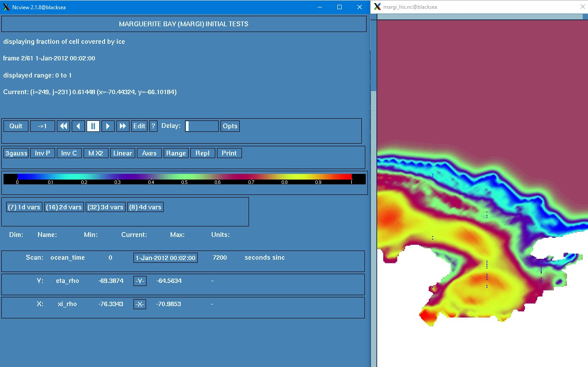Open the (7) 1d vars list
This screenshot has height=367, width=588.
click(24, 207)
